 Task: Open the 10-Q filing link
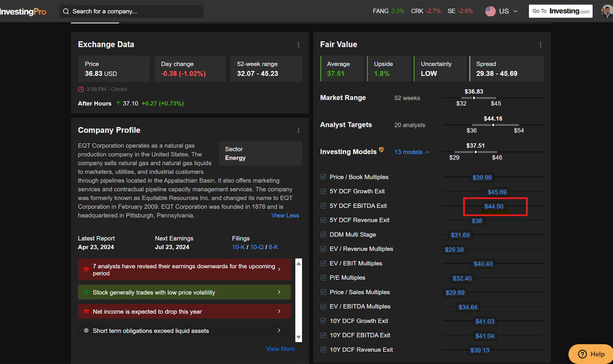257,247
